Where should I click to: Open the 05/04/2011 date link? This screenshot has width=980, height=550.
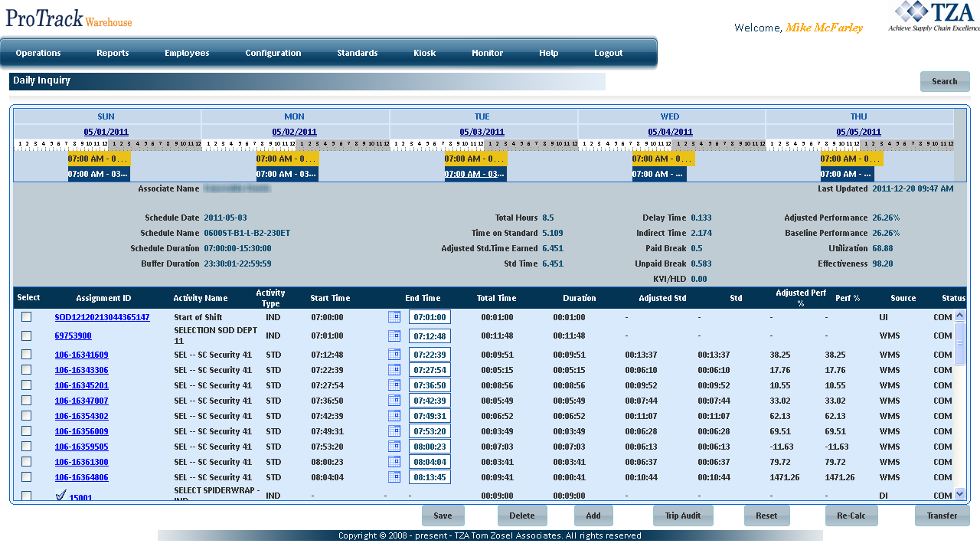670,132
